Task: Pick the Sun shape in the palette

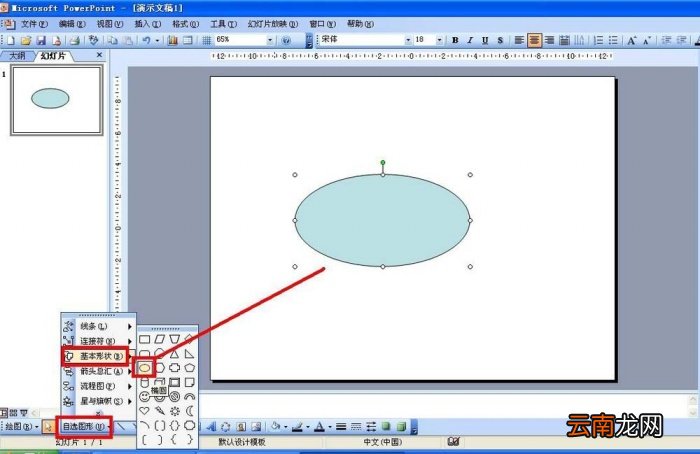Action: pyautogui.click(x=175, y=411)
